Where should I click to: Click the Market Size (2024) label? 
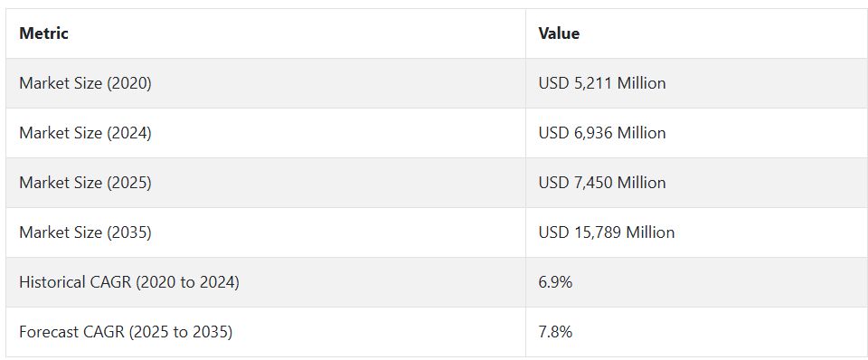[x=85, y=133]
